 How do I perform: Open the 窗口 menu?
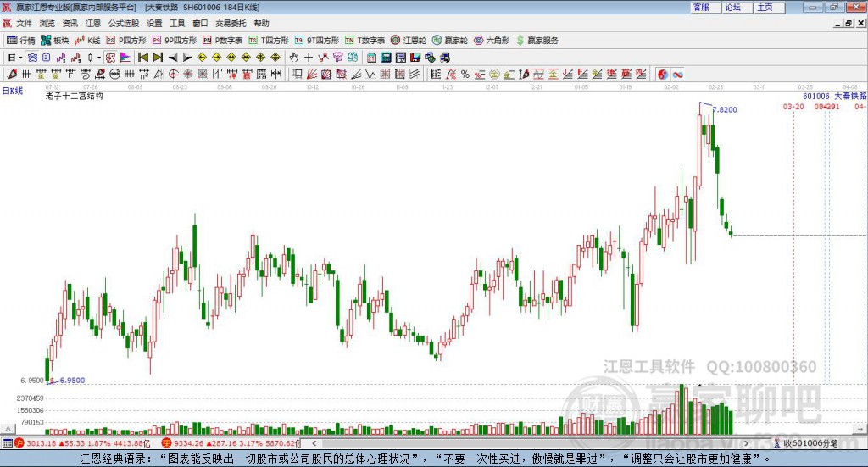click(200, 23)
